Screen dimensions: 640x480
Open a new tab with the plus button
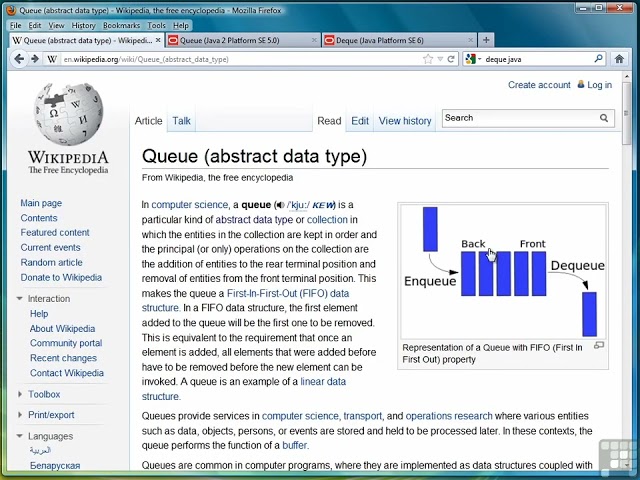[486, 40]
